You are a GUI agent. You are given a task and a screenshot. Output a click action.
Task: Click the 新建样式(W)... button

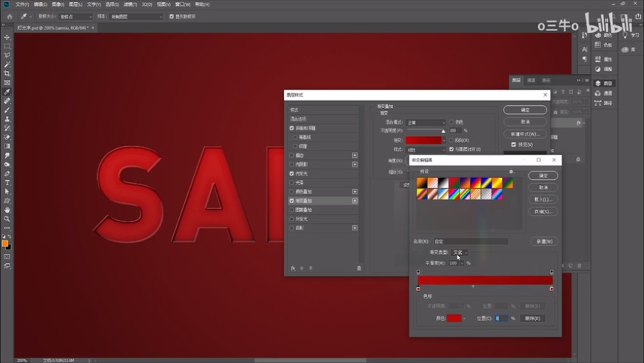click(525, 133)
